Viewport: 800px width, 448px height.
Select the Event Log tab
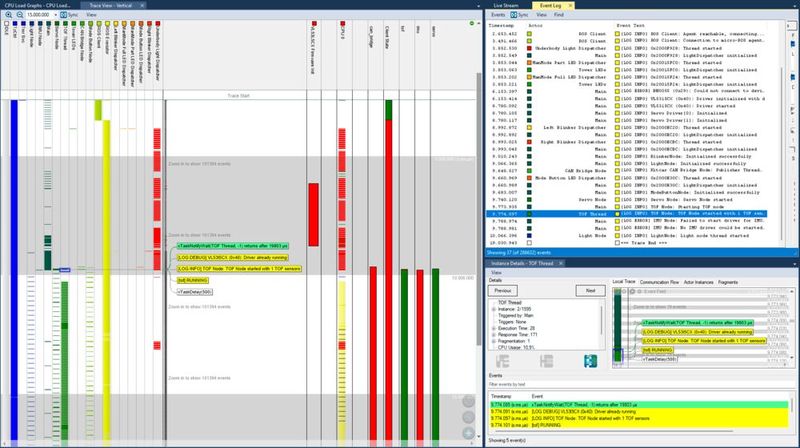click(x=550, y=5)
